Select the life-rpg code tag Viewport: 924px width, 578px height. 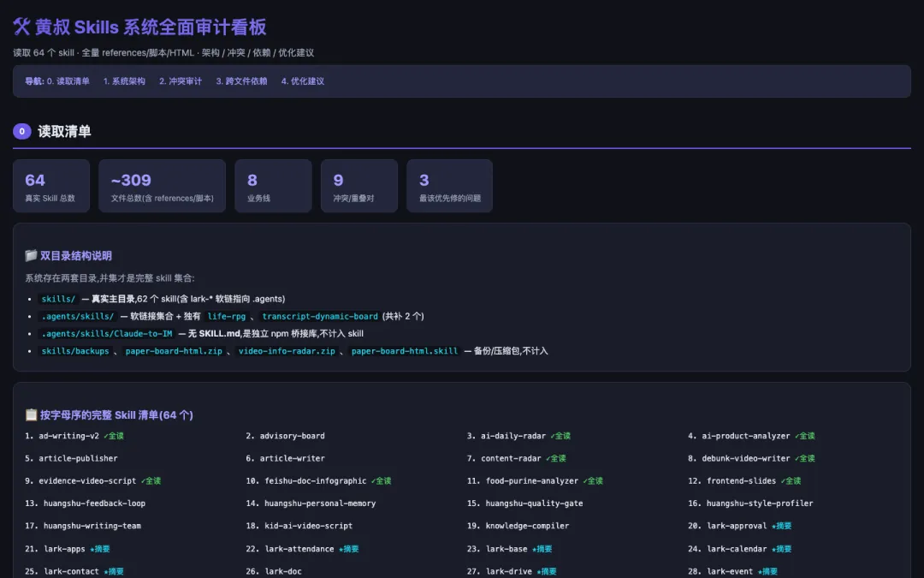226,317
